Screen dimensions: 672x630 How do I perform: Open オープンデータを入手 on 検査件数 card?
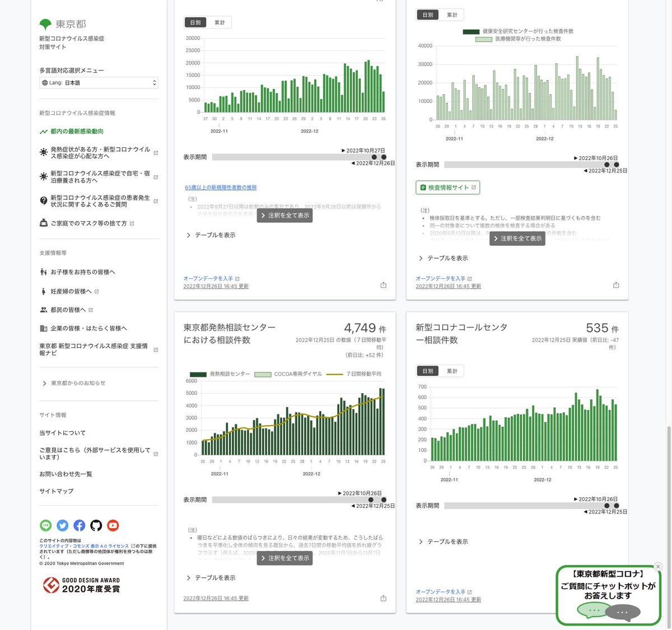pos(444,278)
